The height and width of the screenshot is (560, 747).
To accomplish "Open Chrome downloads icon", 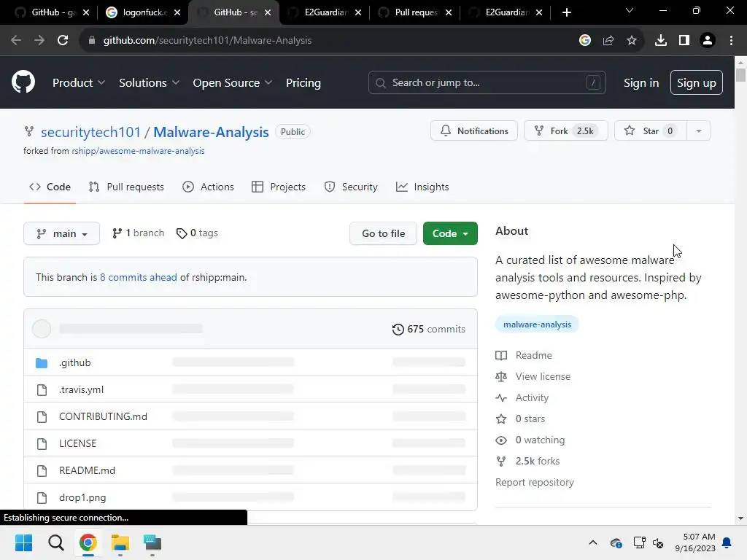I will pos(661,41).
